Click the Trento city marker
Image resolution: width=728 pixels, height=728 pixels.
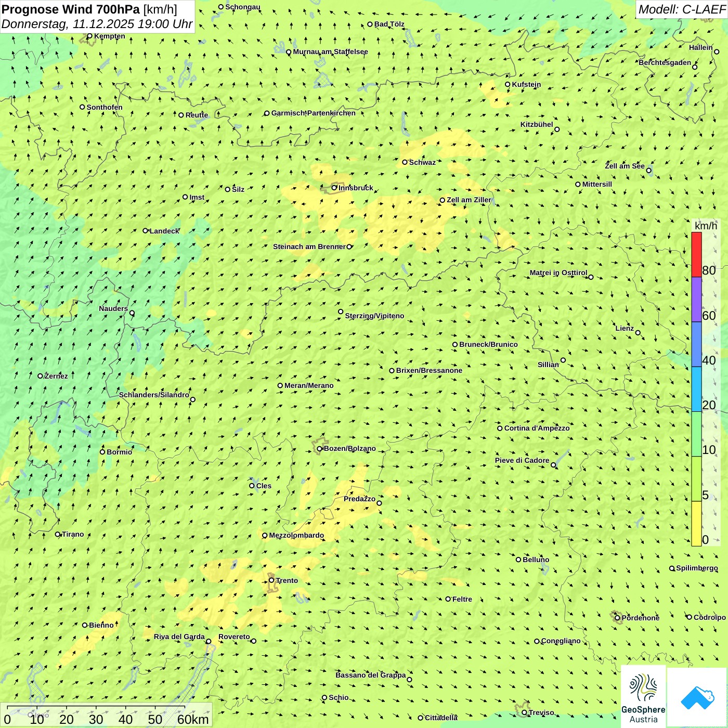tap(271, 580)
